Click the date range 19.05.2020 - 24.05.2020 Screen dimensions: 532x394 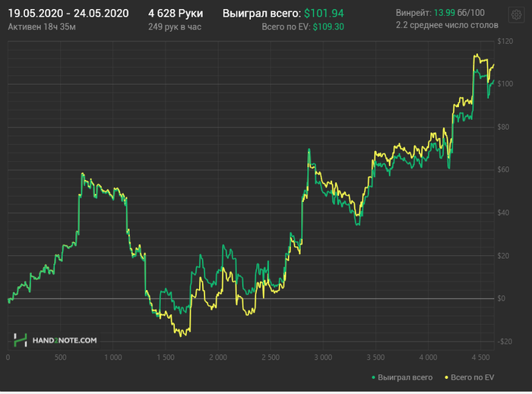68,14
